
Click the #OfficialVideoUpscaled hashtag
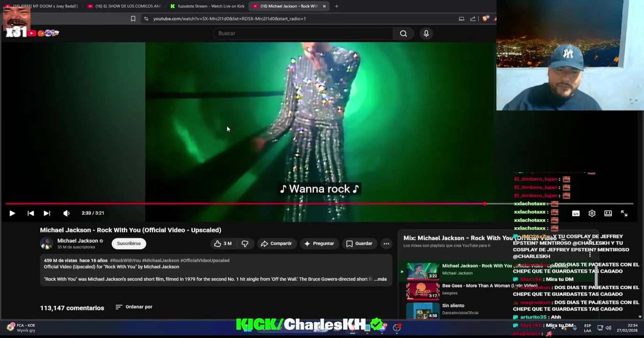coord(205,261)
